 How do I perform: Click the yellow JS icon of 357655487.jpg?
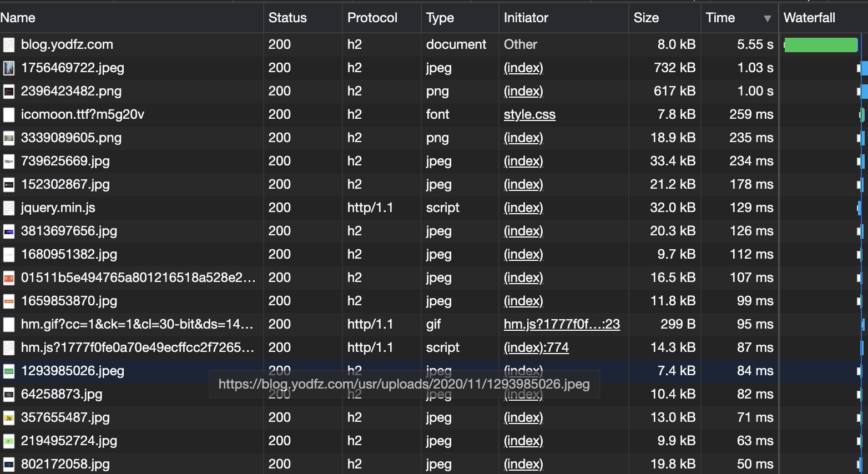[9, 418]
